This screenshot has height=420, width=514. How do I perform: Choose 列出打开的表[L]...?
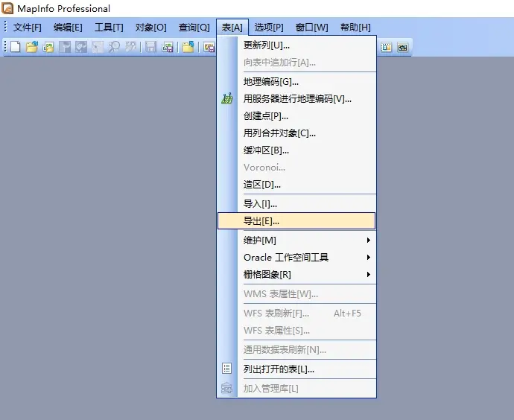click(296, 369)
